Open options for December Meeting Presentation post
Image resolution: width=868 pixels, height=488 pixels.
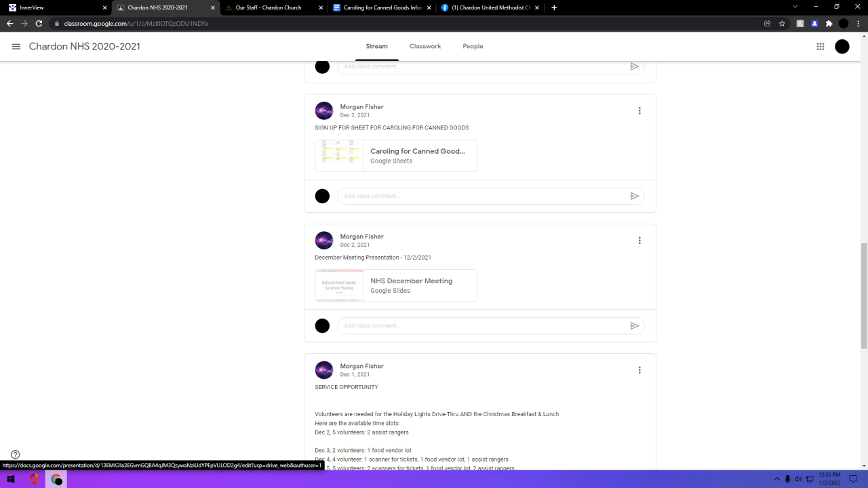[639, 241]
